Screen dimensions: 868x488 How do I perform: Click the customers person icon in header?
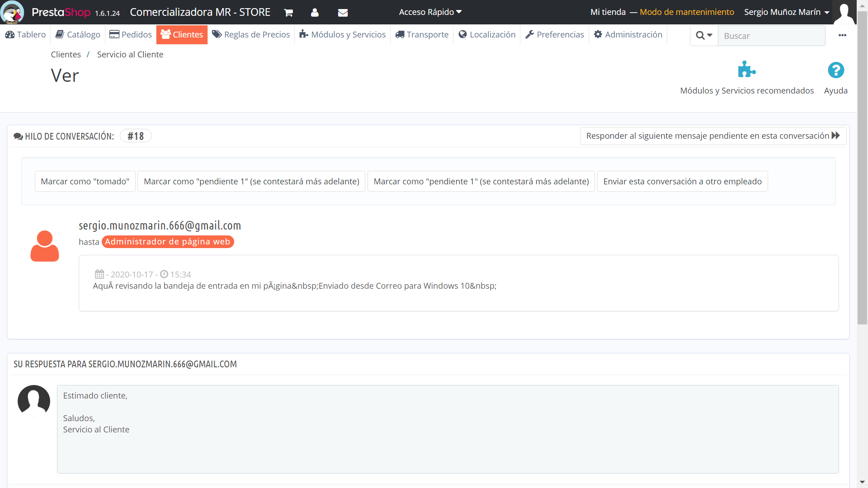pos(315,13)
